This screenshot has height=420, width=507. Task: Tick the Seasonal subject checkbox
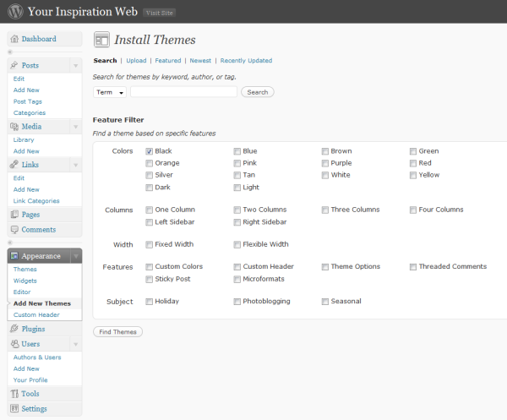[325, 302]
